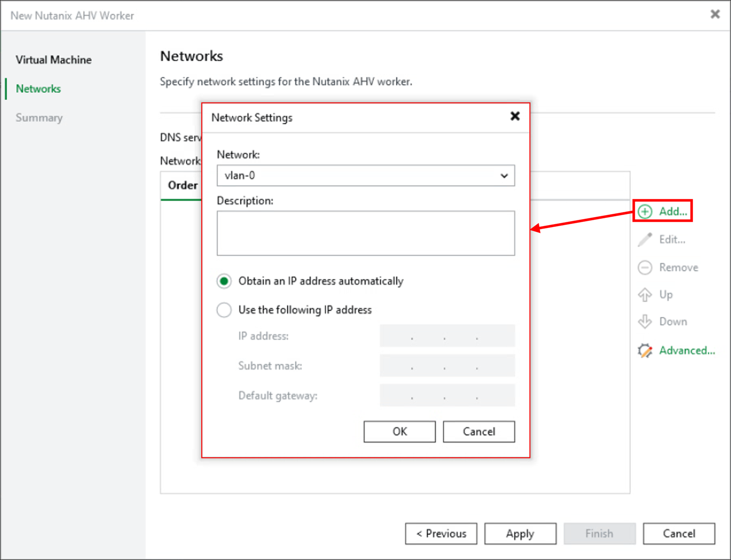The width and height of the screenshot is (731, 560).
Task: Open the Summary step
Action: point(39,117)
